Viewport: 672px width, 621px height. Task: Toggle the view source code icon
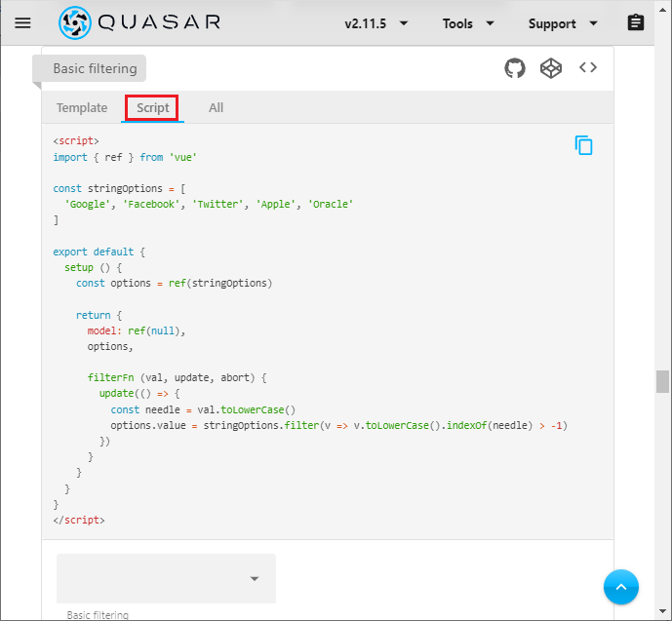point(588,67)
